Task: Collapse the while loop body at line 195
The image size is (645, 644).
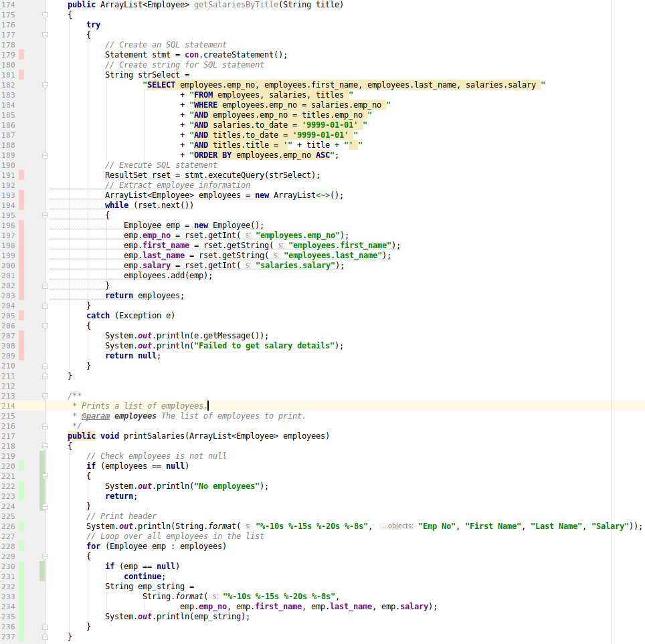Action: pyautogui.click(x=45, y=215)
